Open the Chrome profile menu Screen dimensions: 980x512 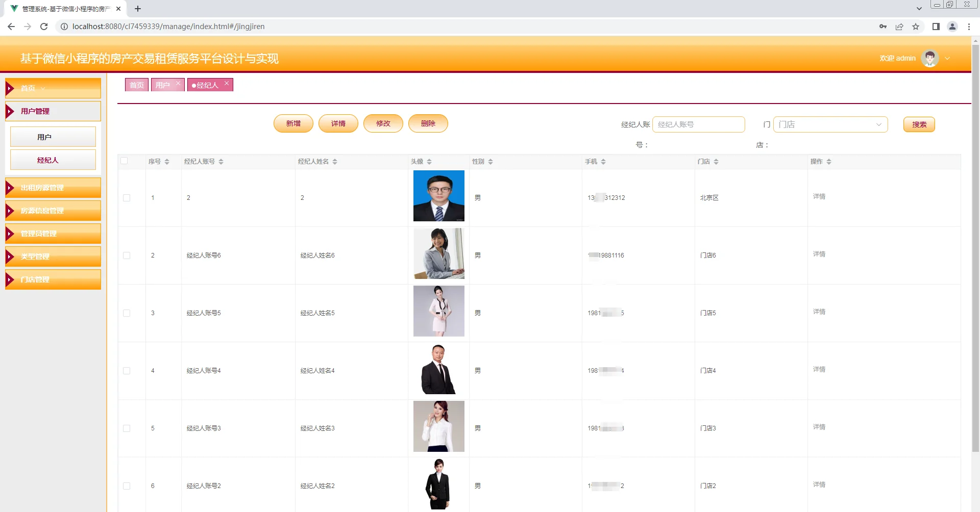(x=952, y=27)
